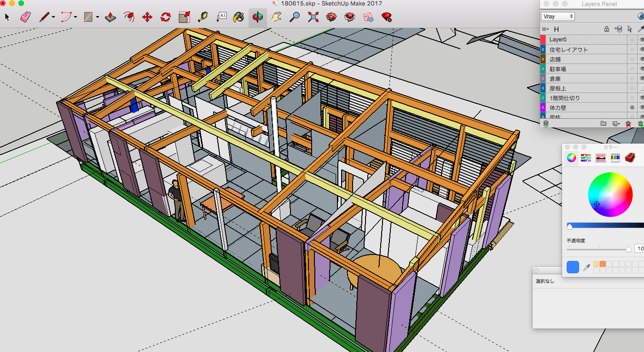Hide the 住宅レイアウト layer via eye icon

641,49
